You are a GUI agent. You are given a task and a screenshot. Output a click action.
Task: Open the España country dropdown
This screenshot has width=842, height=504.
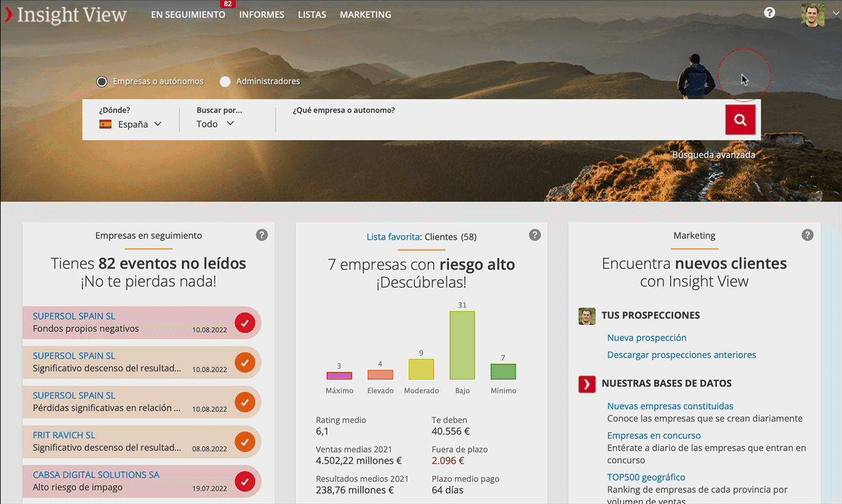(x=131, y=124)
